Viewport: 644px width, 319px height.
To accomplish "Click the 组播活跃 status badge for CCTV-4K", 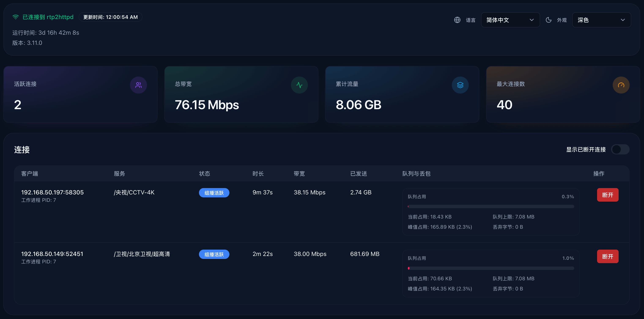I will pos(214,193).
